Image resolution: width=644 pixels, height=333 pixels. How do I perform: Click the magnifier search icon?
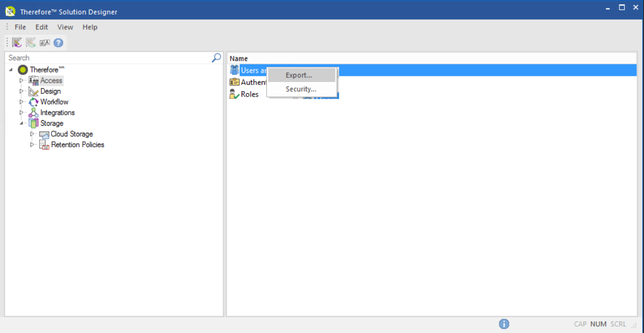(x=216, y=58)
